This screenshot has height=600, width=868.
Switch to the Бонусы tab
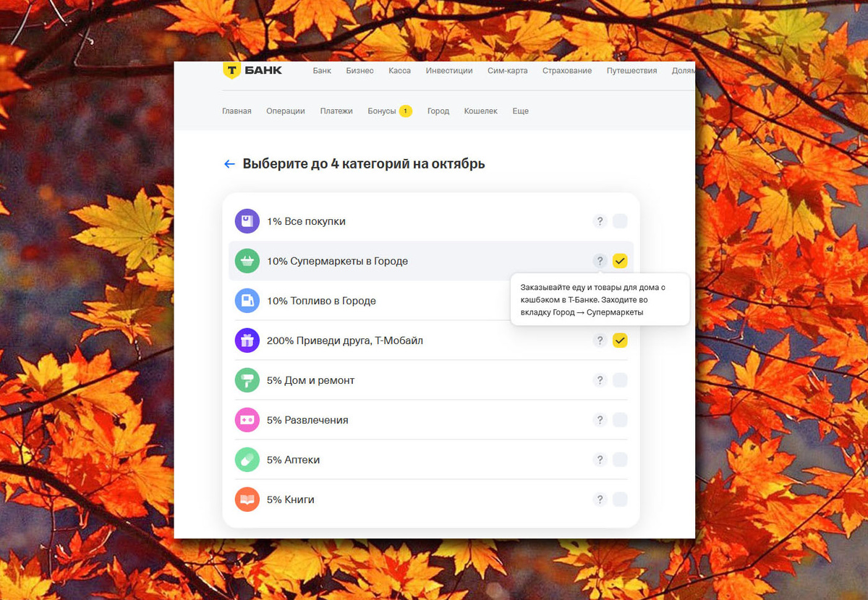pos(382,111)
